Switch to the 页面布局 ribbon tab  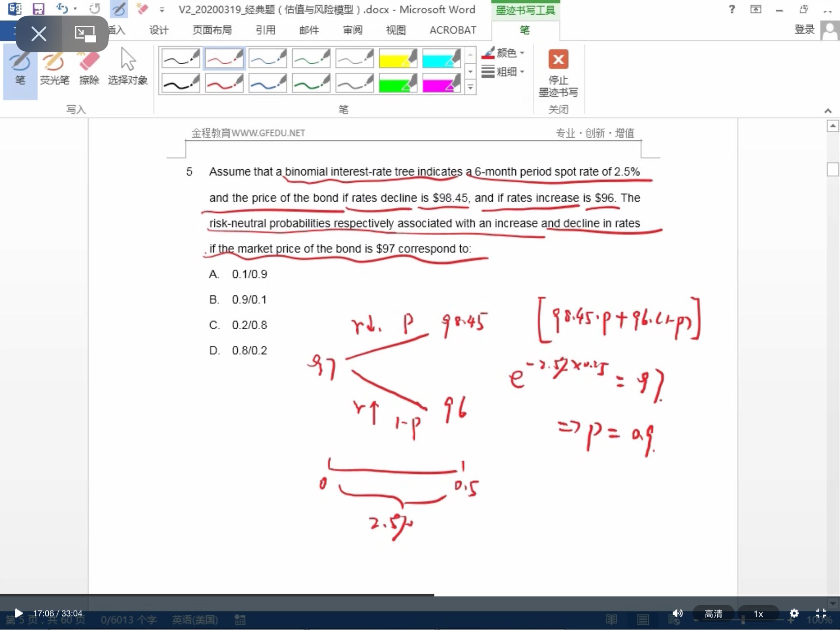(212, 30)
